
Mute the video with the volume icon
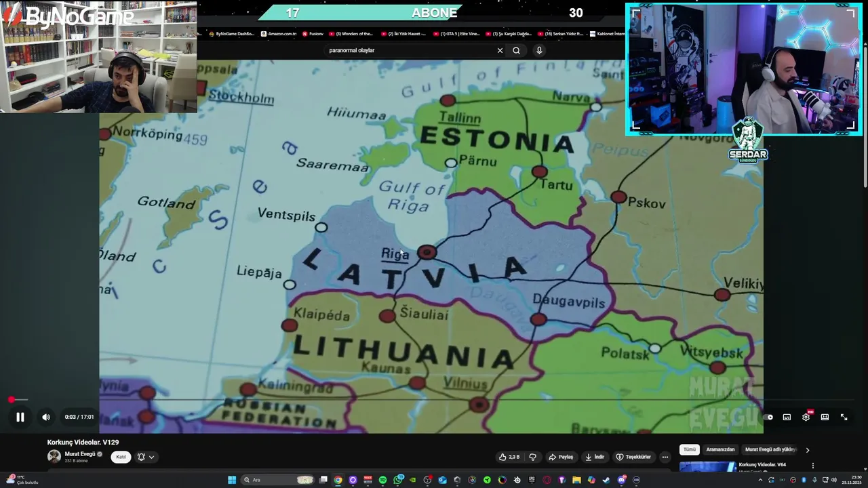pyautogui.click(x=46, y=418)
